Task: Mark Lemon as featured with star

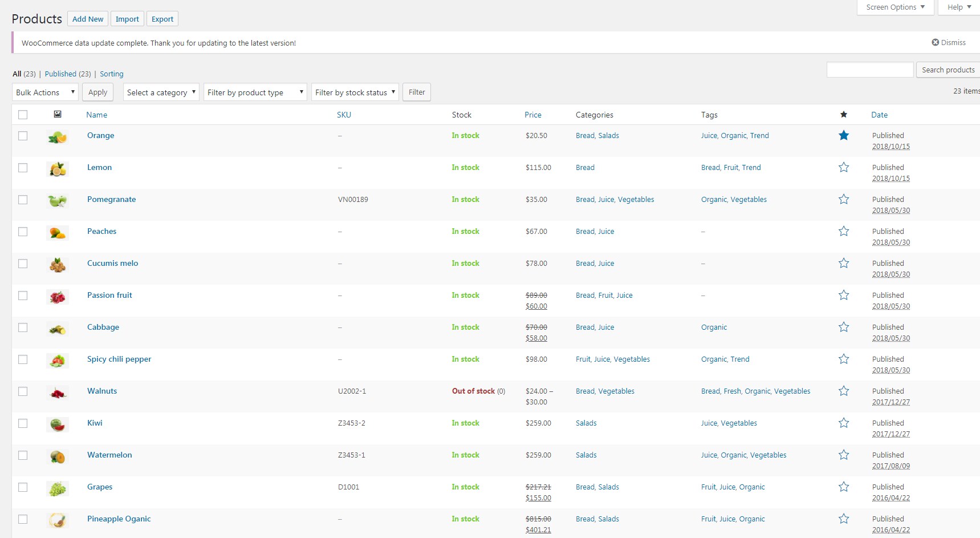Action: (x=844, y=167)
